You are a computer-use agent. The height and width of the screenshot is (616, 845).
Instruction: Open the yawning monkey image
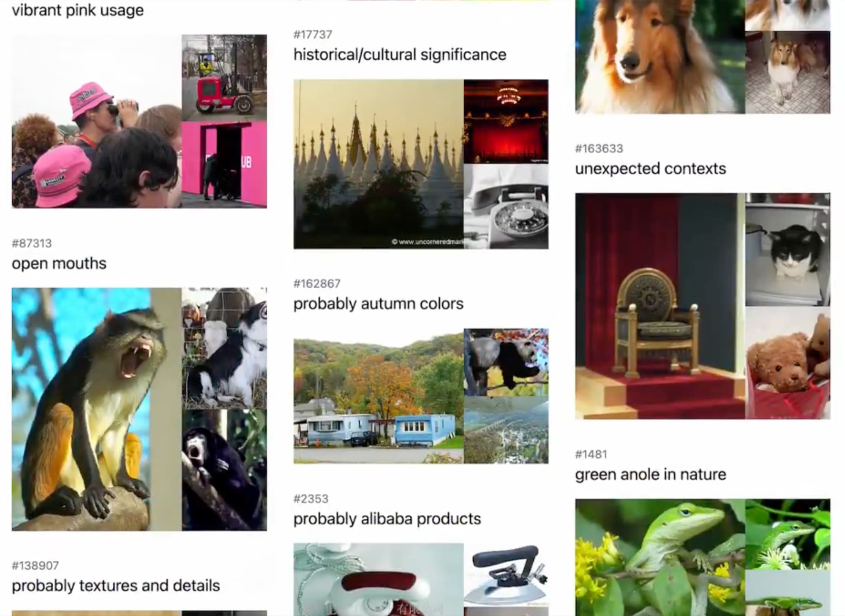(x=97, y=409)
